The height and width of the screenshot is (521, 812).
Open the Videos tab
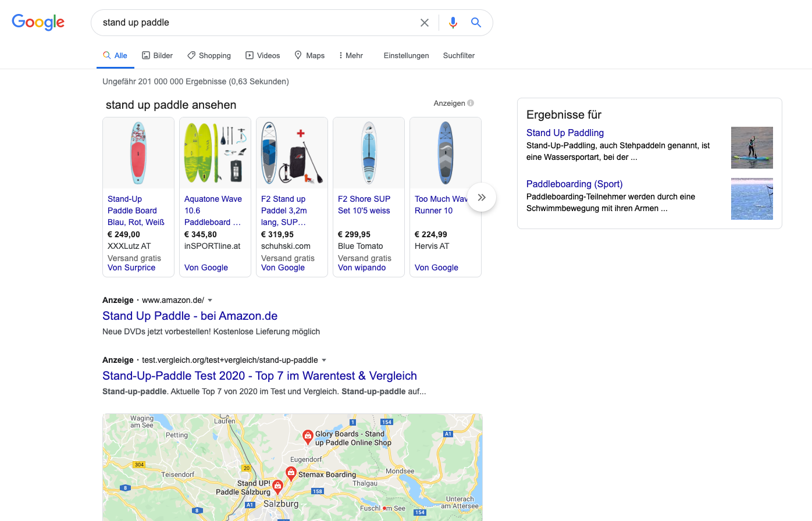(x=263, y=55)
